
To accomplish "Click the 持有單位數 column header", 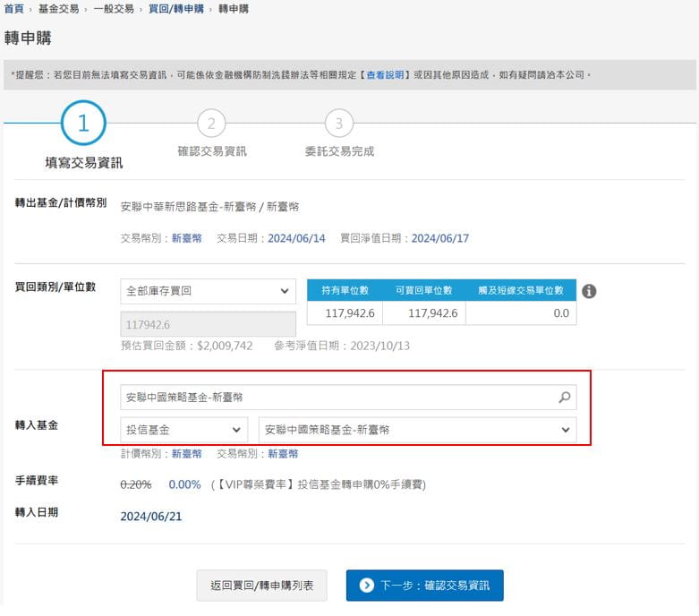I will pyautogui.click(x=345, y=290).
